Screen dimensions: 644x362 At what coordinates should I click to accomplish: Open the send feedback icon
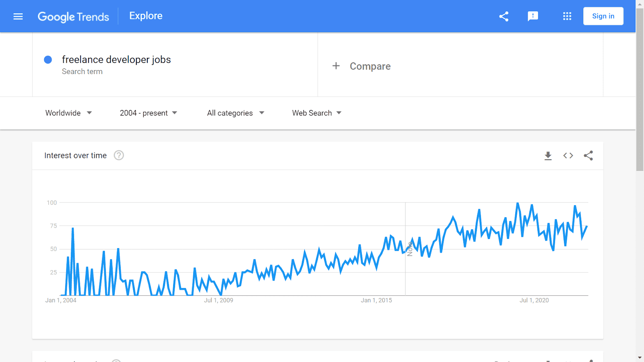coord(533,16)
